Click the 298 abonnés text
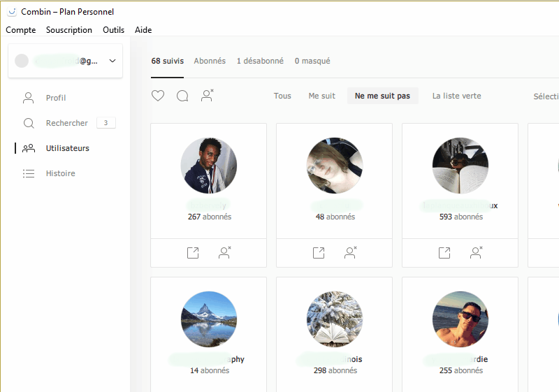Viewport: 559px width, 392px height. (335, 370)
